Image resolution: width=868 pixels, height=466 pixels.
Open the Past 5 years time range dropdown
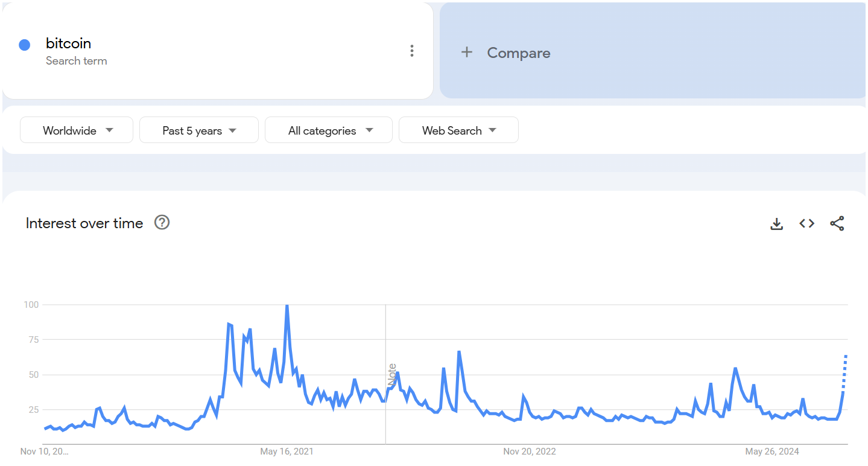(199, 130)
